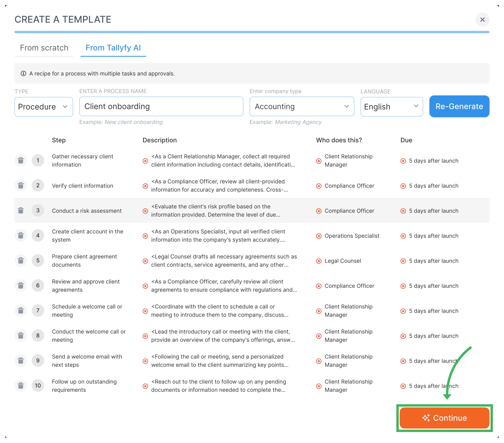
Task: Remove the description for Gather necessary client information
Action: [145, 161]
